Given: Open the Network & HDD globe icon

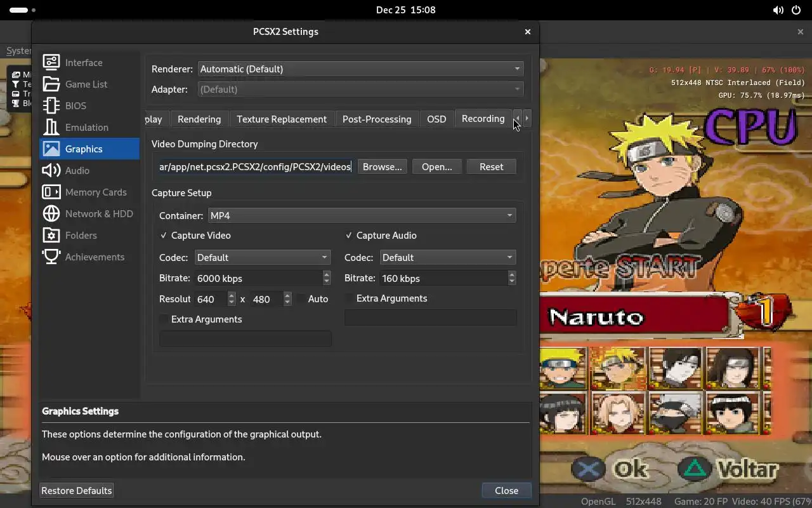Looking at the screenshot, I should (x=51, y=213).
